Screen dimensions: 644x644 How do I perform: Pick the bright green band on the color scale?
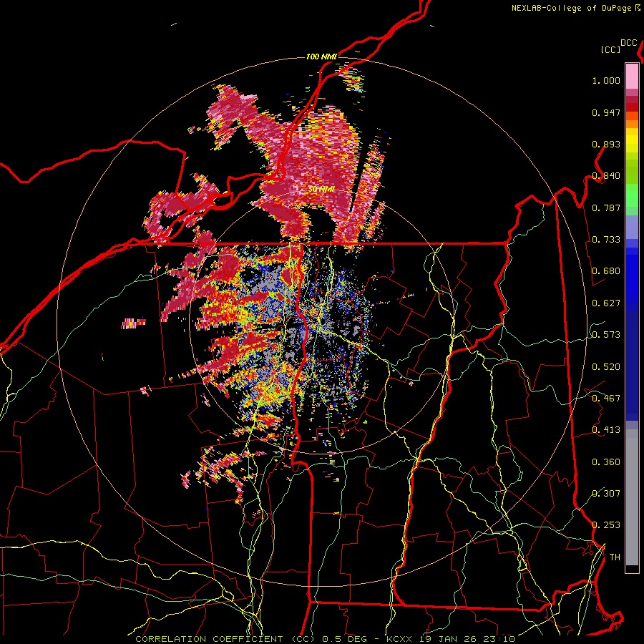[x=632, y=195]
